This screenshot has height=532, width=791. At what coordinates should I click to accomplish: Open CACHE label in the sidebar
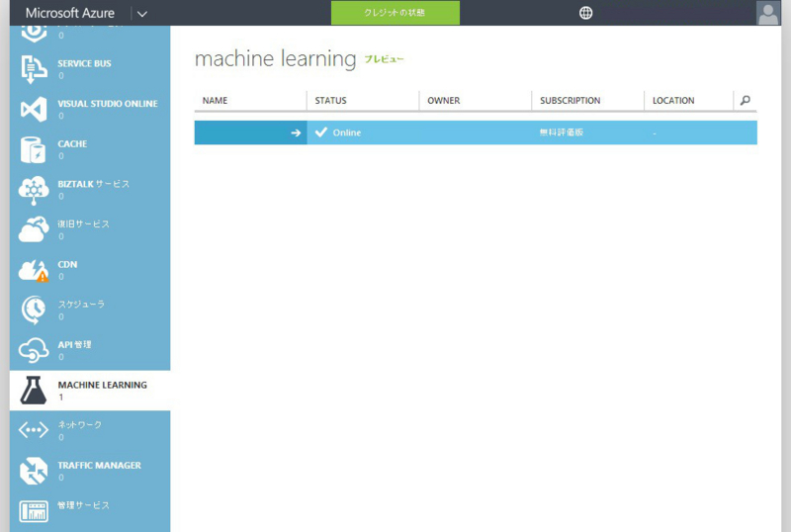pos(72,143)
